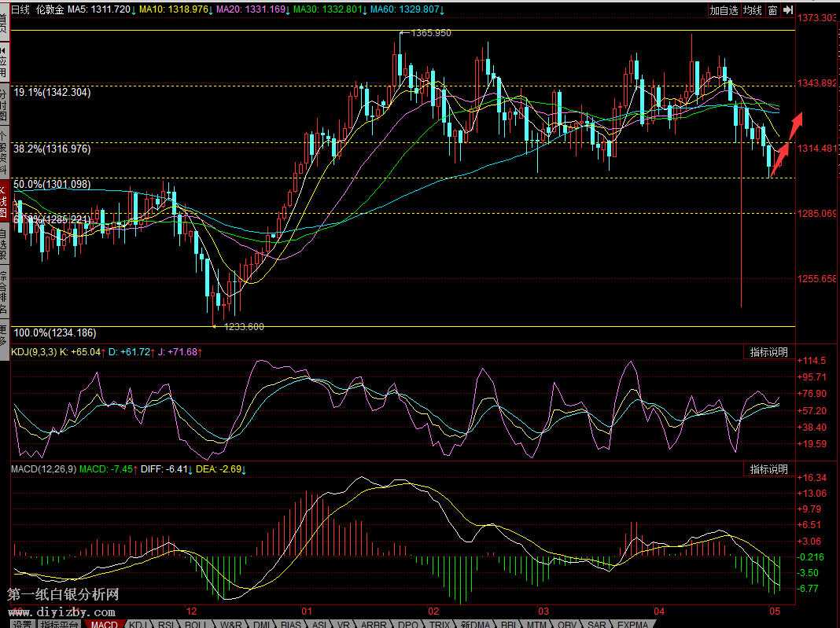Open the 指标平台 indicator platform
The height and width of the screenshot is (628, 840).
(60, 624)
